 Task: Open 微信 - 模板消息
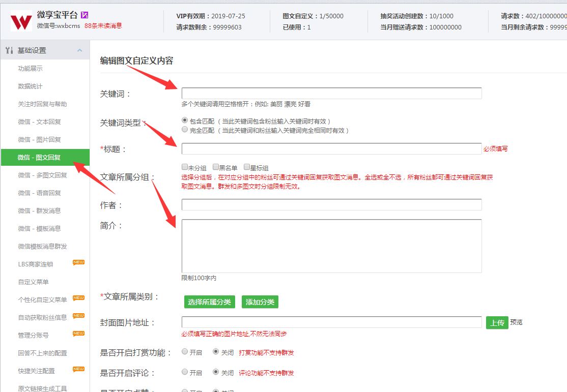click(39, 229)
